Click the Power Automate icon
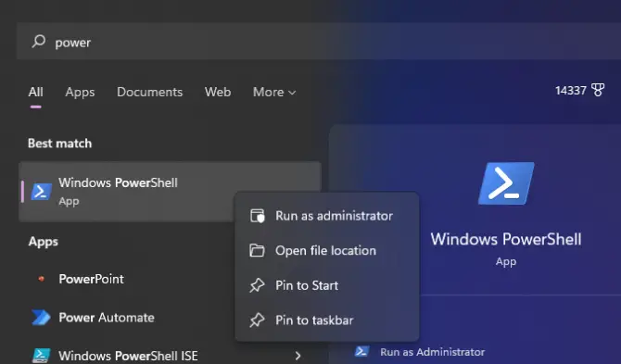The image size is (621, 364). (41, 318)
